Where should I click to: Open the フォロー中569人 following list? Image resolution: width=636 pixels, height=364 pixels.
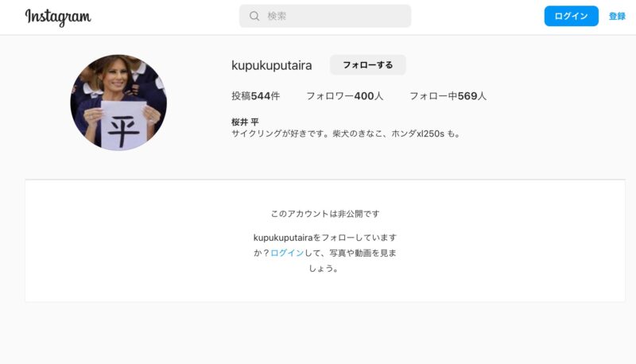pyautogui.click(x=448, y=96)
